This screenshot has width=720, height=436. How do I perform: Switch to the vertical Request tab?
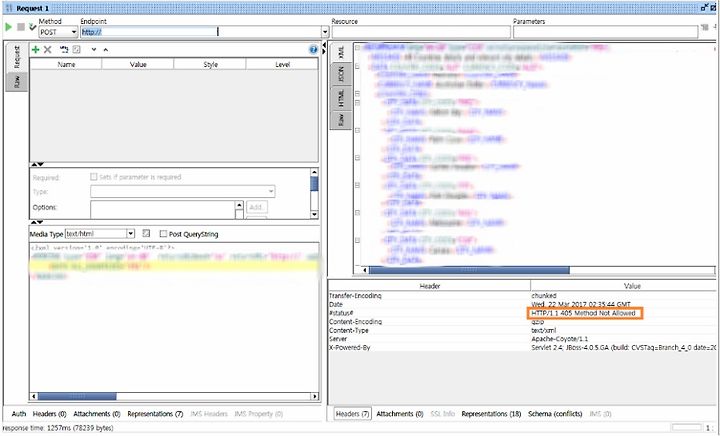tap(17, 57)
